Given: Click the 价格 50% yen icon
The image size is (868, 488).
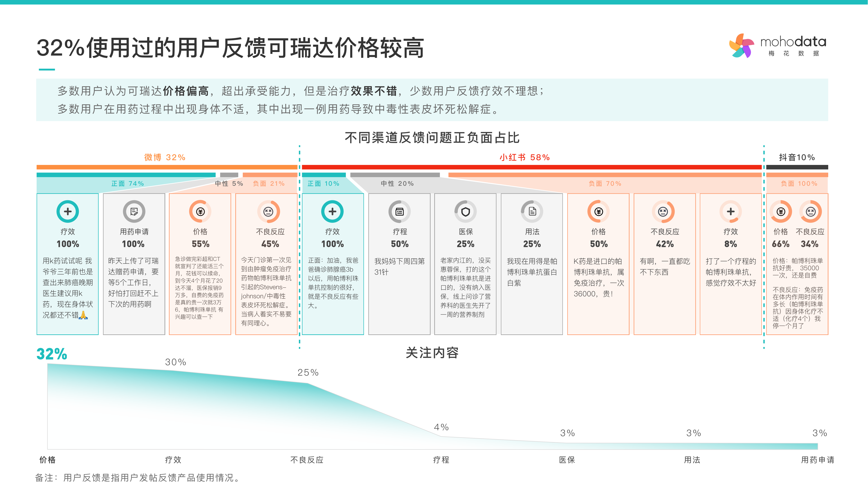Looking at the screenshot, I should tap(599, 212).
